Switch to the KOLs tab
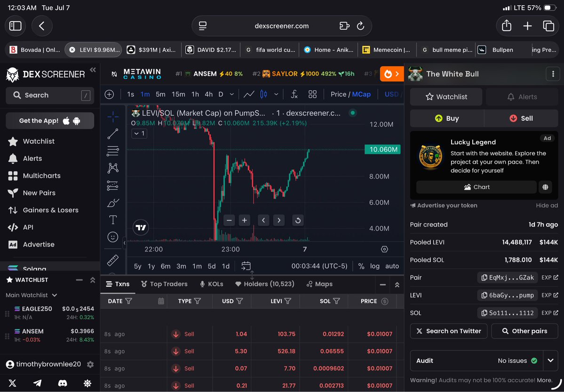564x392 pixels. point(212,284)
